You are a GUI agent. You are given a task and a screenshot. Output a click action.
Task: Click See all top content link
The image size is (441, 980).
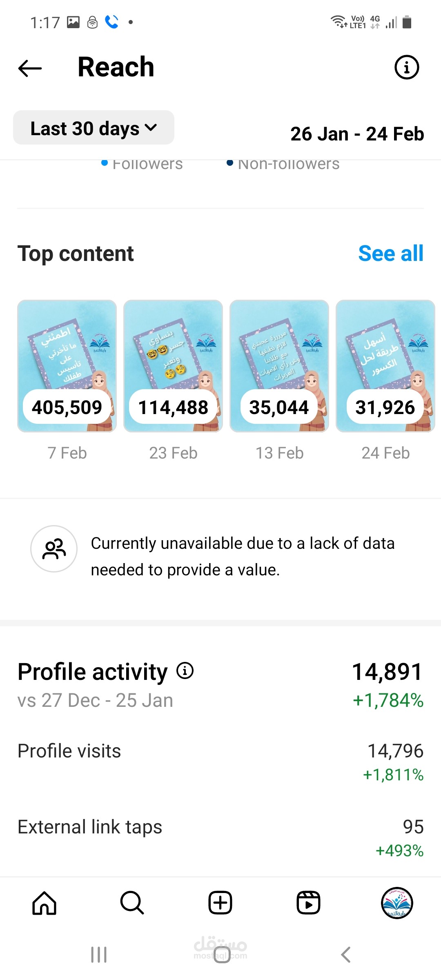(391, 254)
